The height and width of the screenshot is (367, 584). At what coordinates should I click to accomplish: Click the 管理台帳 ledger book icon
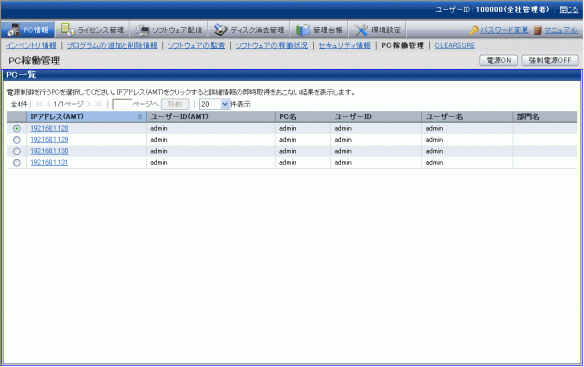303,30
